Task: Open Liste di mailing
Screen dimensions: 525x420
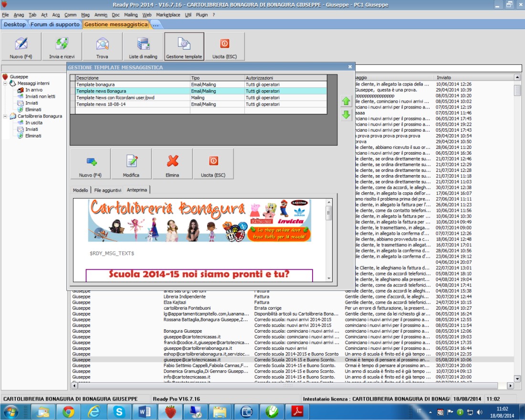Action: click(143, 47)
